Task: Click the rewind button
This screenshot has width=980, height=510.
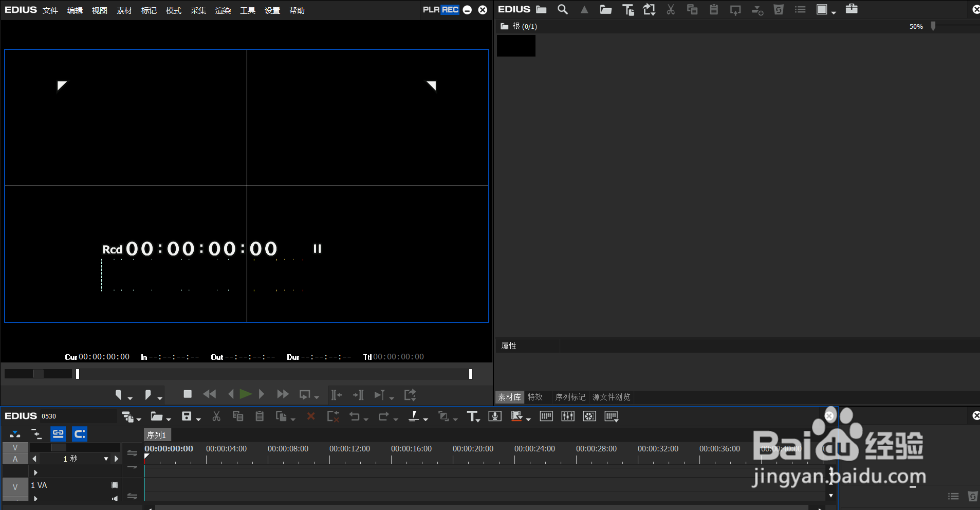Action: (210, 394)
